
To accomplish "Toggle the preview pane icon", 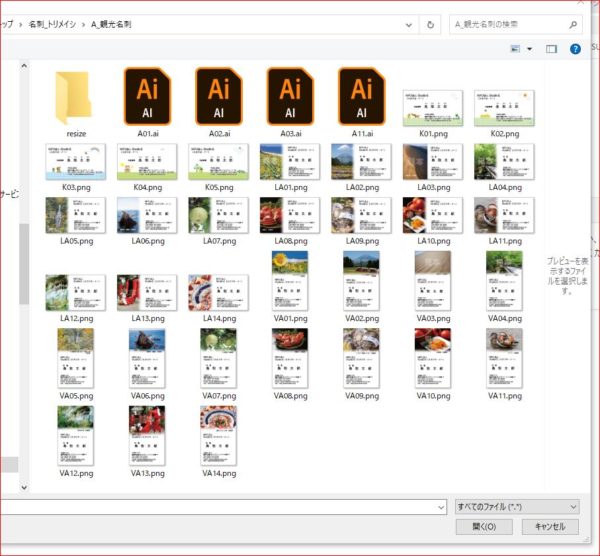I will pos(551,48).
